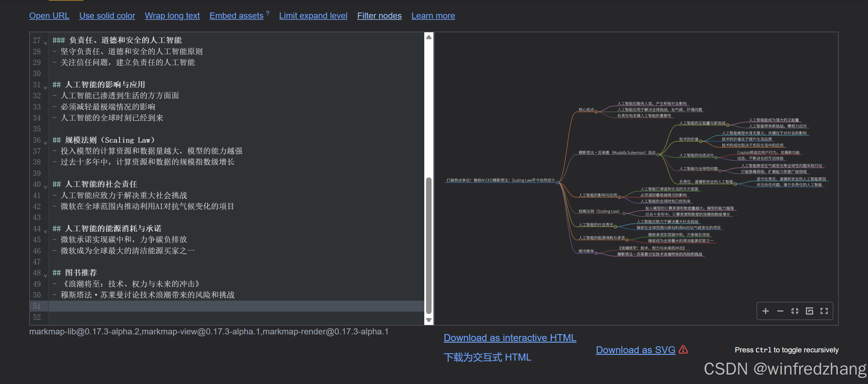This screenshot has height=384, width=868.
Task: Collapse 人工智能的正能量与新挑战 node circle
Action: pos(728,125)
